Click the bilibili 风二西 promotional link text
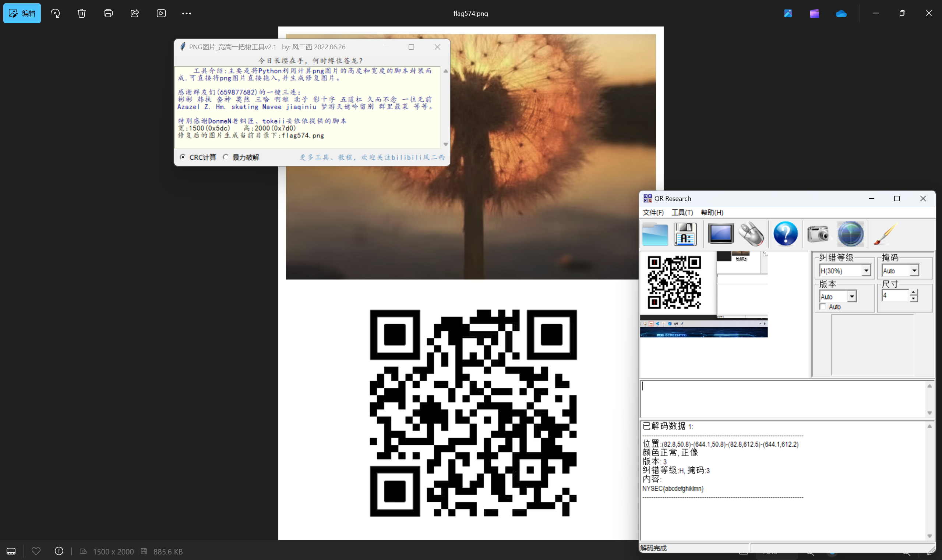 click(372, 157)
